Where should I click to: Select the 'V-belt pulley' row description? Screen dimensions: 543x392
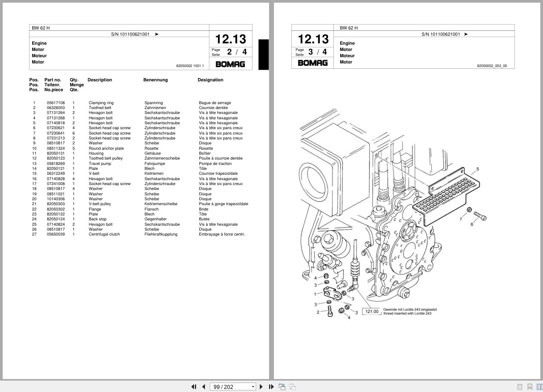coord(100,204)
